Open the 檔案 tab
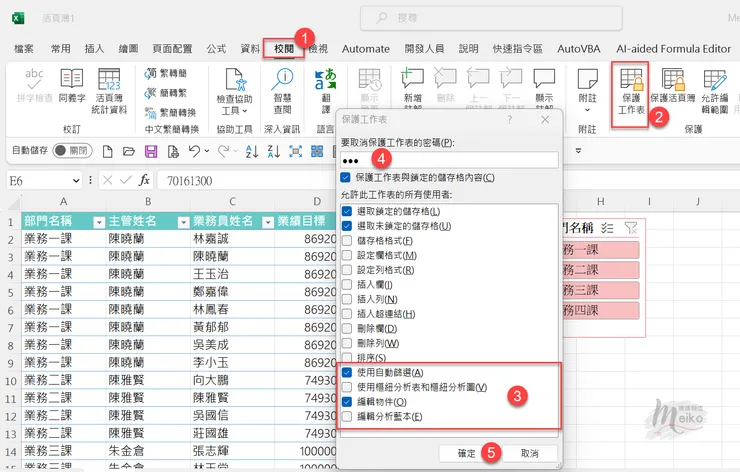 point(24,49)
